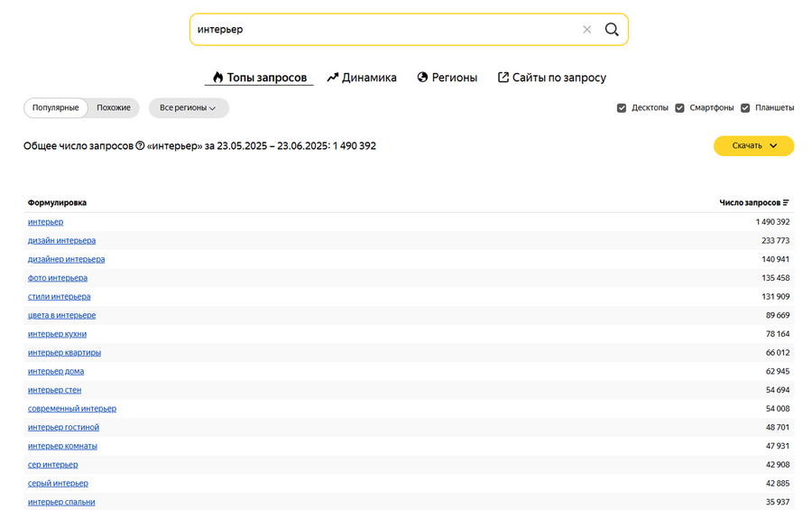Image resolution: width=812 pixels, height=510 pixels.
Task: Click the современный интерьер link
Action: pos(72,409)
